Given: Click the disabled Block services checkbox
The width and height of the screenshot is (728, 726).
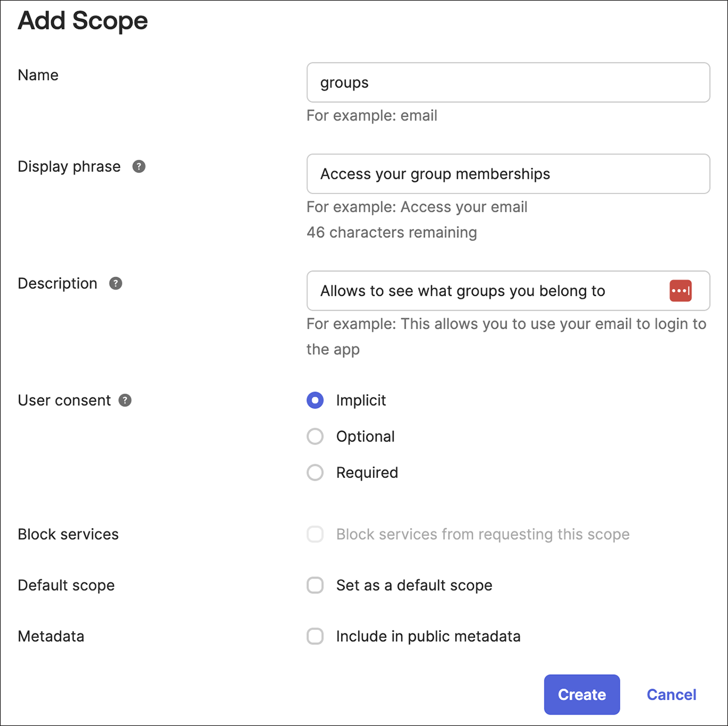Looking at the screenshot, I should coord(315,534).
